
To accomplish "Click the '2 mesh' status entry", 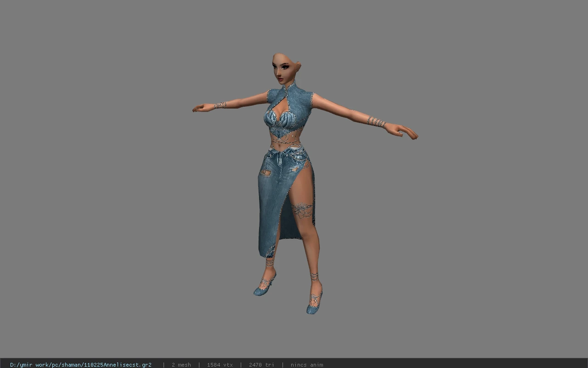I will tap(181, 365).
